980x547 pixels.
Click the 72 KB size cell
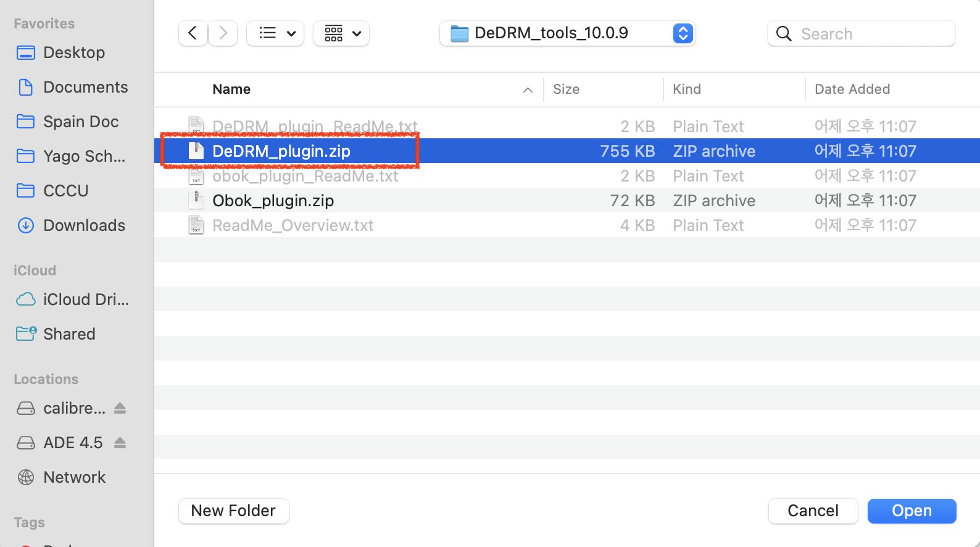tap(633, 200)
